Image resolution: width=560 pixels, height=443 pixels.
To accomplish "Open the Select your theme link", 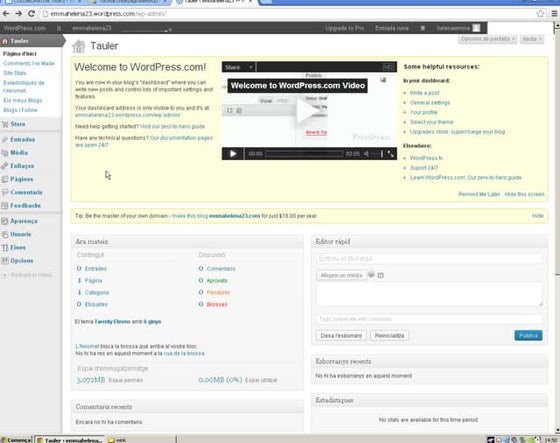I will click(431, 122).
